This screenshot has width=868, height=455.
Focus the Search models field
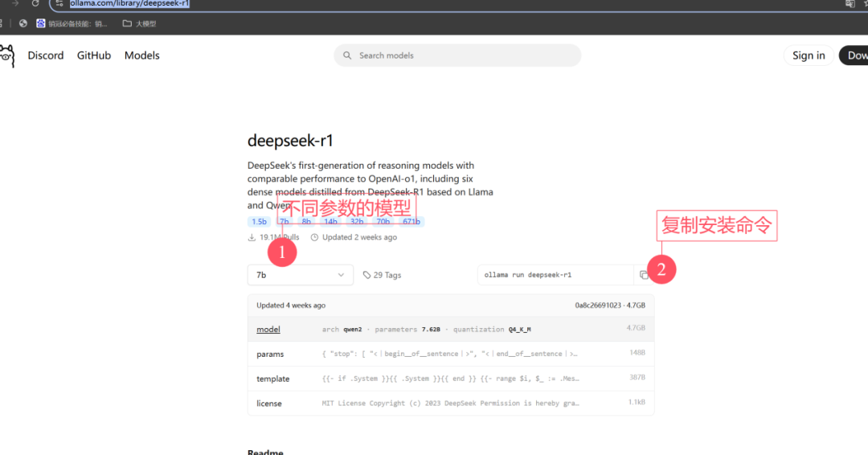tap(457, 55)
